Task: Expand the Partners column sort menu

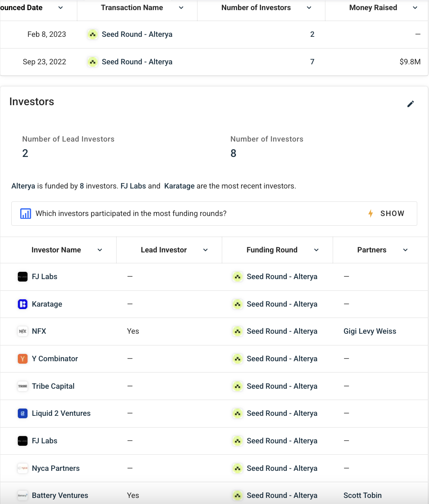Action: coord(405,250)
